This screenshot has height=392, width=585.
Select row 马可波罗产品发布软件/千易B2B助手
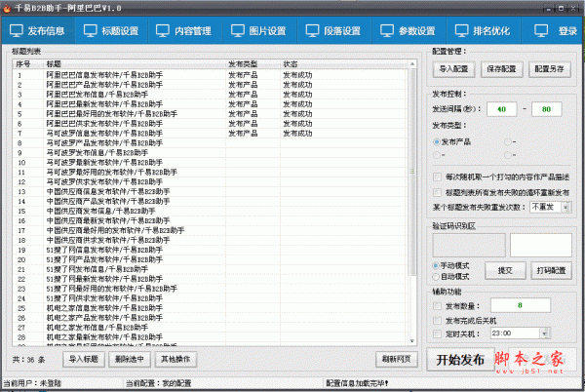point(211,143)
